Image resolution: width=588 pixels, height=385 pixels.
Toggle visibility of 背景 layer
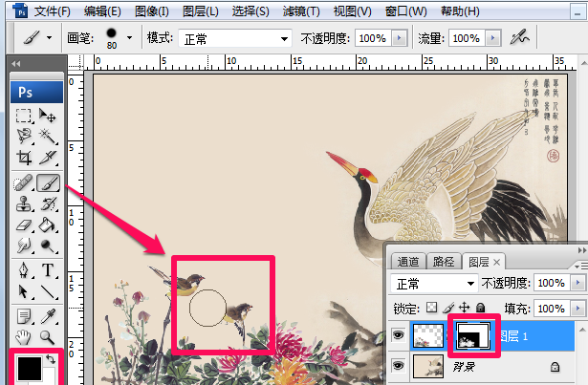(399, 365)
